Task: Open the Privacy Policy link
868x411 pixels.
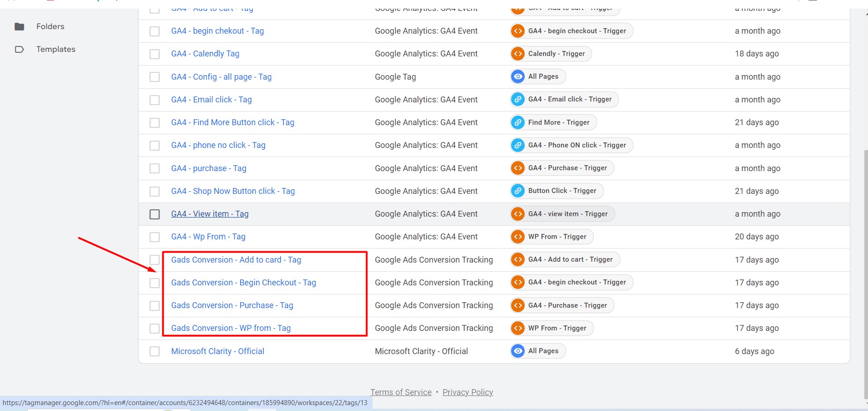Action: click(467, 392)
